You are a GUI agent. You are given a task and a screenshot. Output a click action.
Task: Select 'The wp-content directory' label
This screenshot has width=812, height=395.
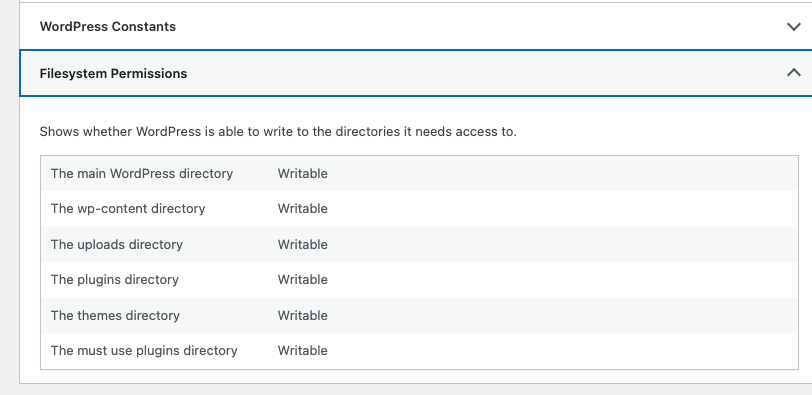click(128, 209)
